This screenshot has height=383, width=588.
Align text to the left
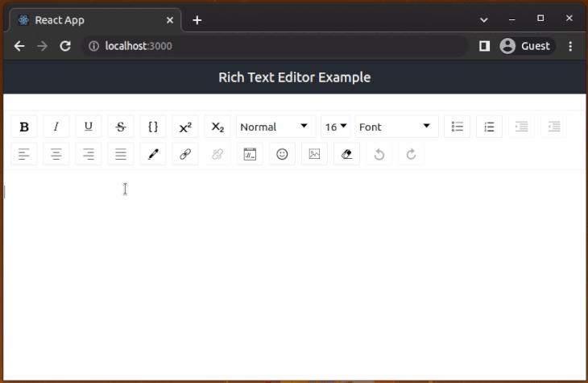(x=24, y=154)
